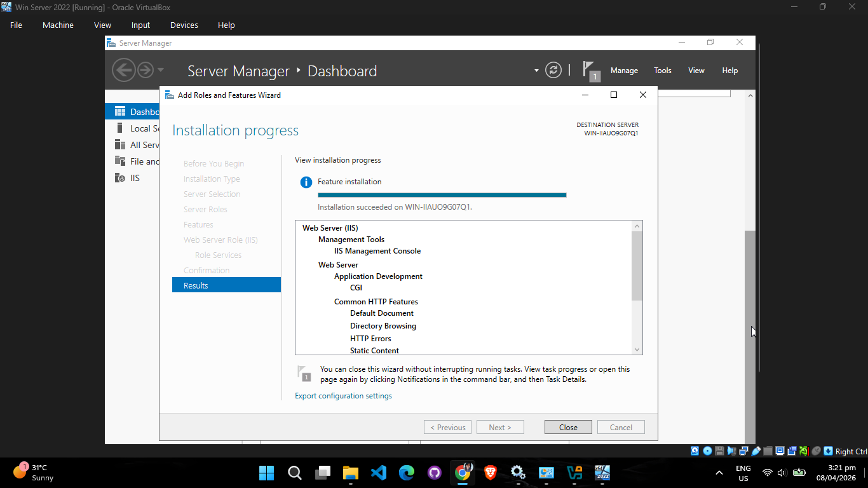This screenshot has height=488, width=868.
Task: Click the Close button in the wizard
Action: pos(568,428)
